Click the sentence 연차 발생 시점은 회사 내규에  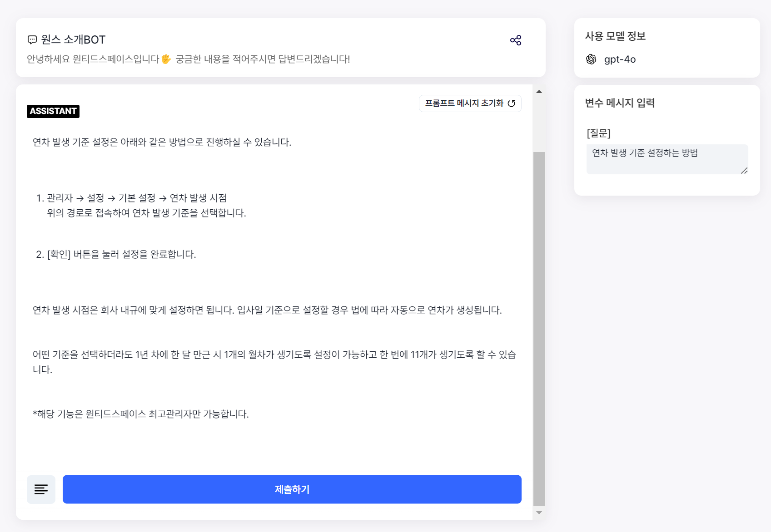[267, 310]
